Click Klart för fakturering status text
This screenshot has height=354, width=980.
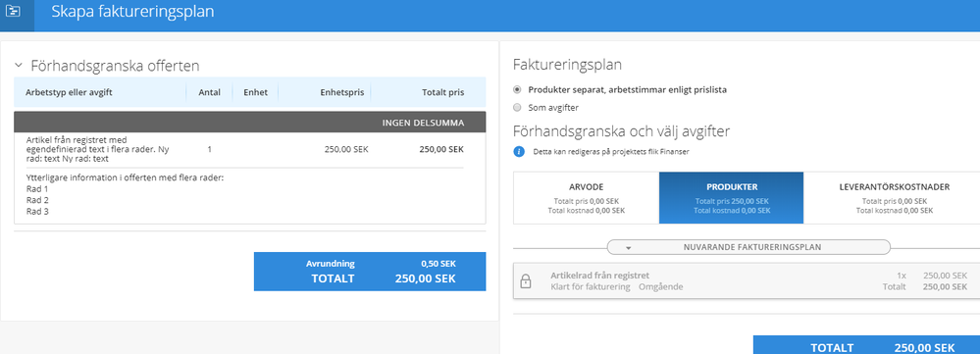tap(592, 286)
